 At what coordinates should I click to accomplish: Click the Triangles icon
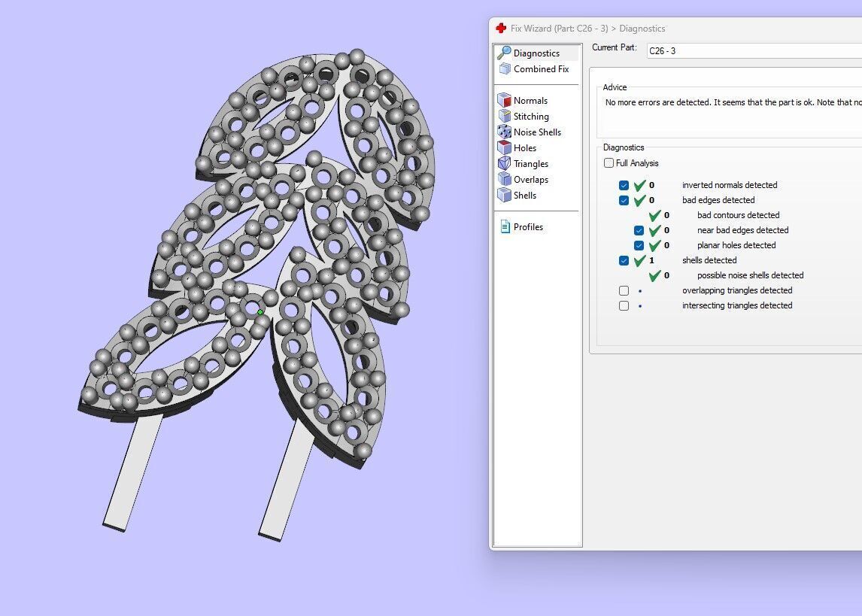coord(504,163)
